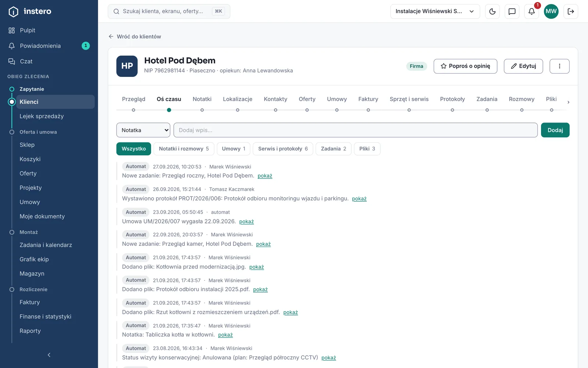Filter timeline by Notatki i rozmowy
588x368 pixels.
pyautogui.click(x=184, y=149)
